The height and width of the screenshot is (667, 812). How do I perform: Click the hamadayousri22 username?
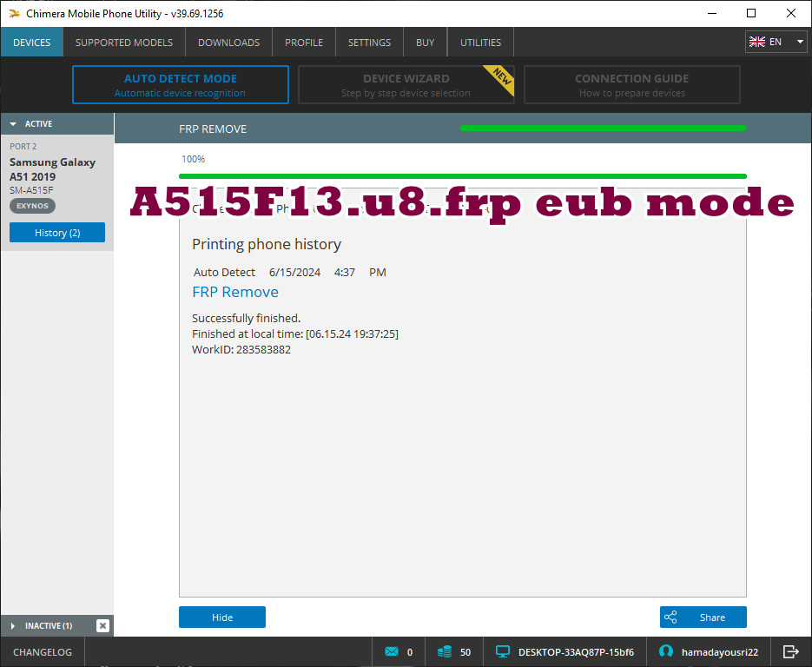720,652
